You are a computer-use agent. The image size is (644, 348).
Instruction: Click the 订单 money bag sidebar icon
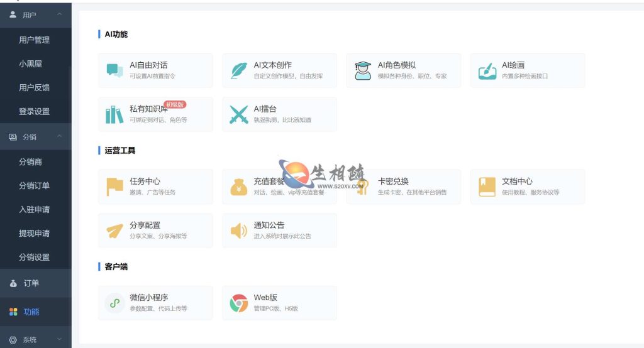[13, 283]
